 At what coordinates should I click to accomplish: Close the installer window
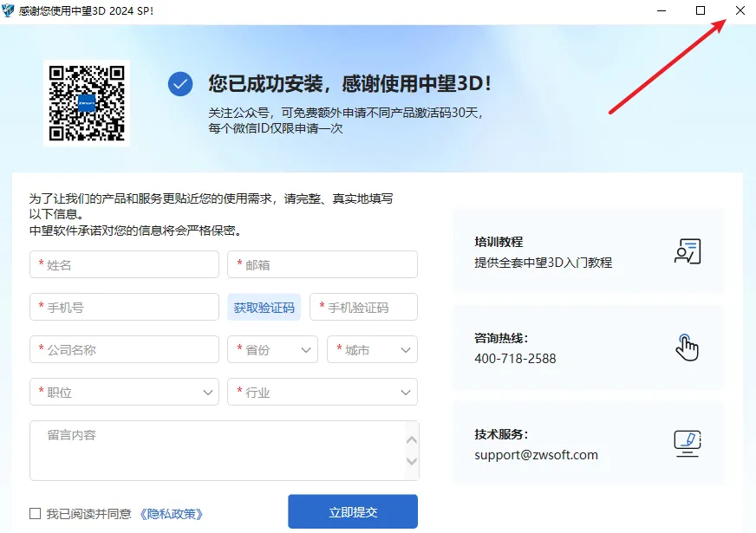(740, 10)
